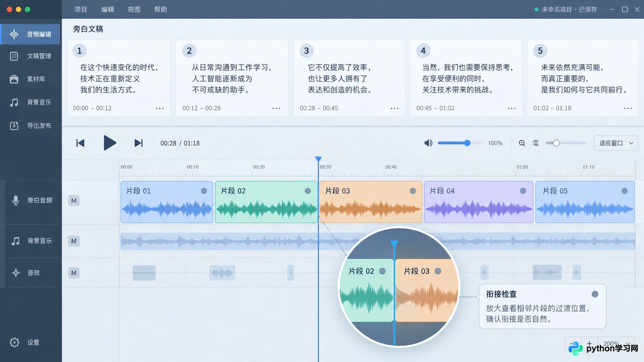Mute the 背景音乐 track

(74, 241)
